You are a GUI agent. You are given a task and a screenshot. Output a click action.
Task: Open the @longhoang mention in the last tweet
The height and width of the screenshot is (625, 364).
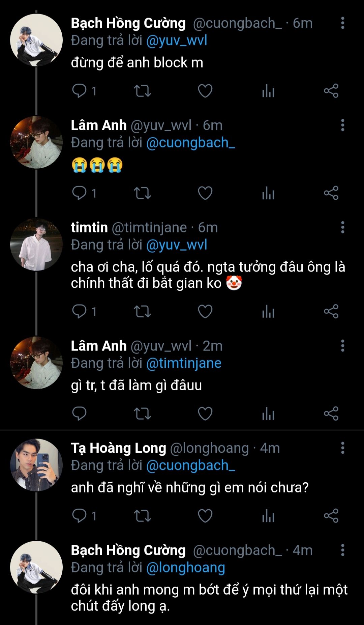pyautogui.click(x=185, y=568)
